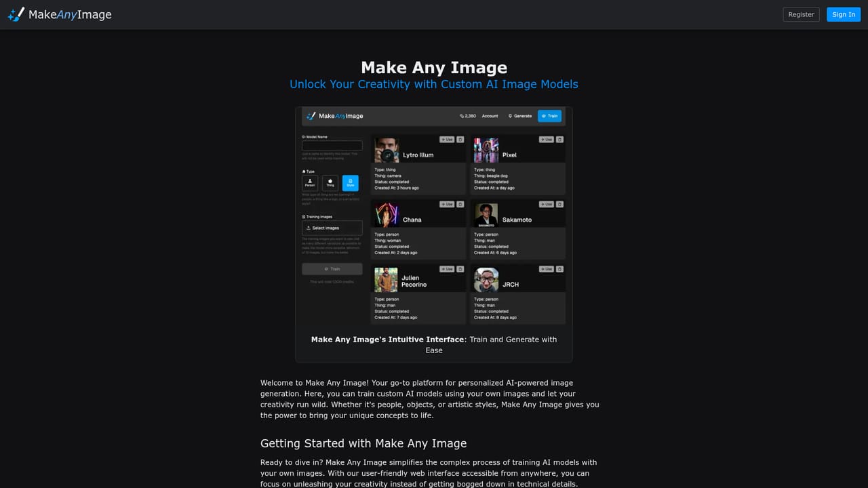Click the trash icon on the JRCH card

560,269
